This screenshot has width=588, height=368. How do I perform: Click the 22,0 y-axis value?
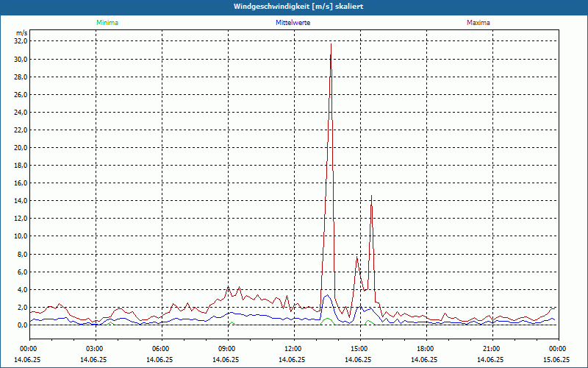pyautogui.click(x=21, y=130)
